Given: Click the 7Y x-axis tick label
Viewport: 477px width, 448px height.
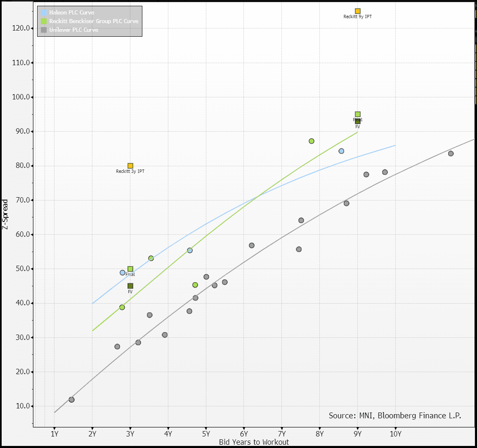Looking at the screenshot, I should pyautogui.click(x=282, y=434).
